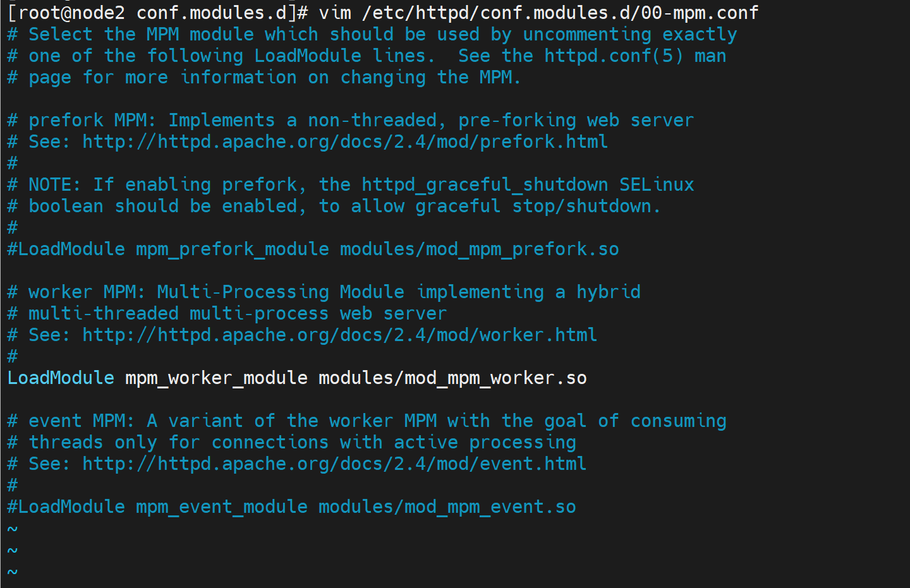
Task: Click the httpd_graceful_shutdown text
Action: pyautogui.click(x=484, y=184)
